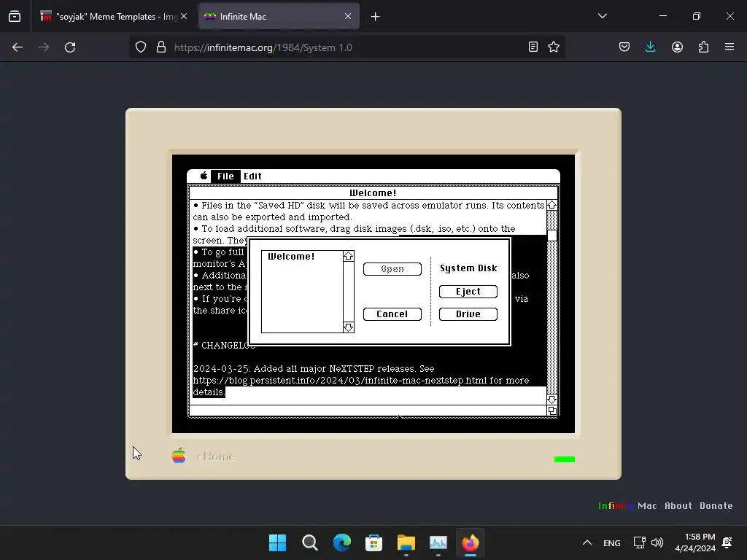
Task: Expand the list all tabs dropdown
Action: 602,16
